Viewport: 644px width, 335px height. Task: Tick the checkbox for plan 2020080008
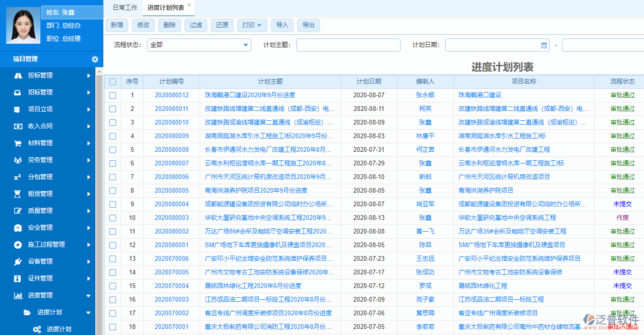[x=112, y=149]
